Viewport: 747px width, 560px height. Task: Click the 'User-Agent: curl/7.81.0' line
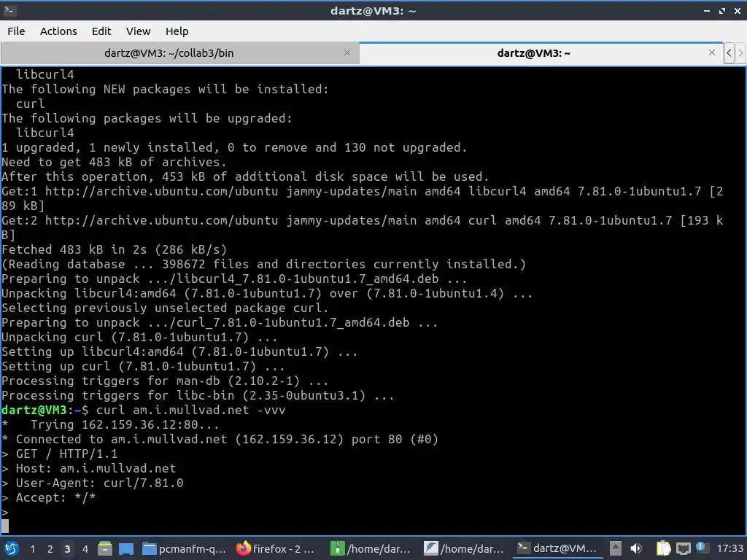[99, 483]
